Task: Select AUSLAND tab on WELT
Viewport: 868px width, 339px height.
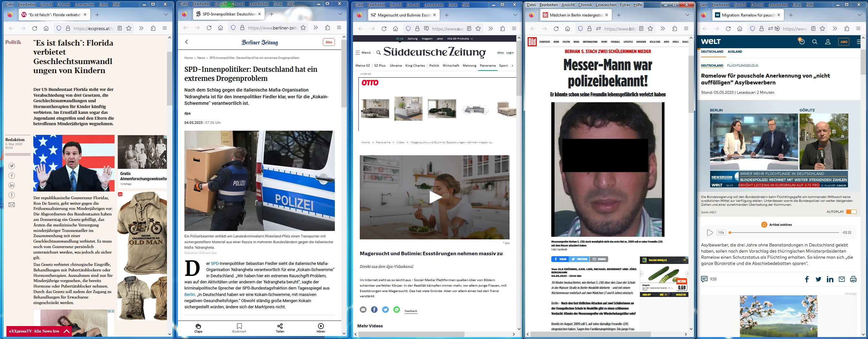Action: pos(735,51)
